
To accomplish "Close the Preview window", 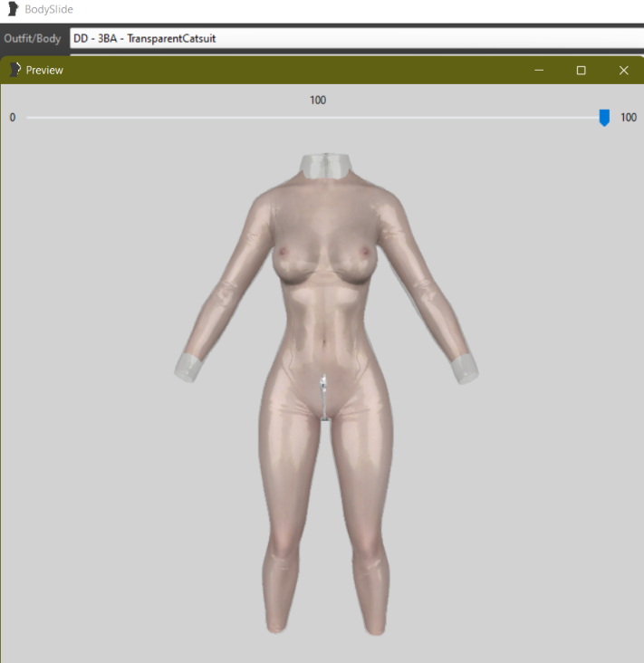I will pyautogui.click(x=623, y=70).
